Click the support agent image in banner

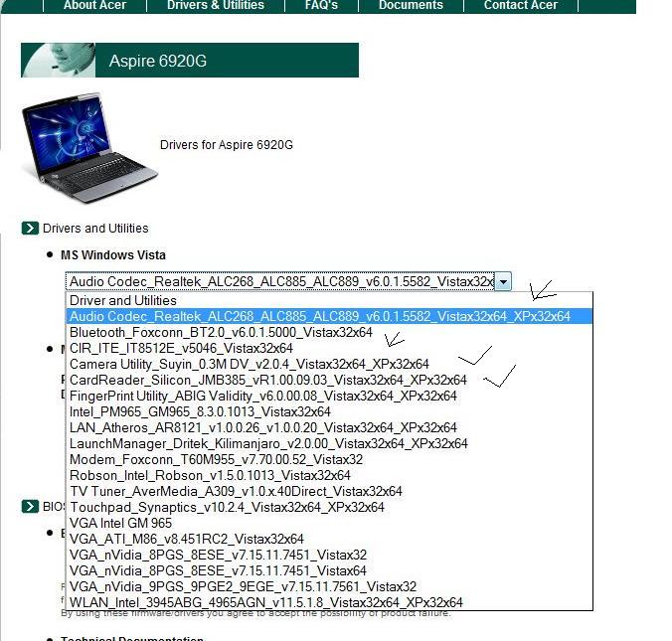59,60
